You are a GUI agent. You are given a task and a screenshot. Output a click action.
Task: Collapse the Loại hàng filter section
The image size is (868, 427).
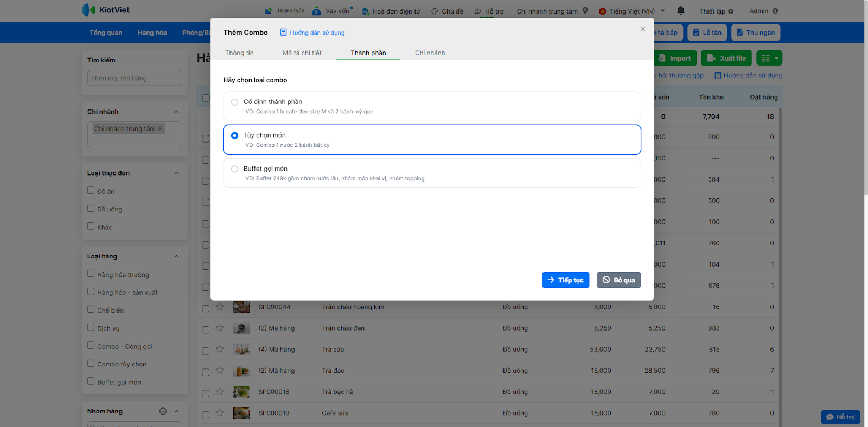176,256
